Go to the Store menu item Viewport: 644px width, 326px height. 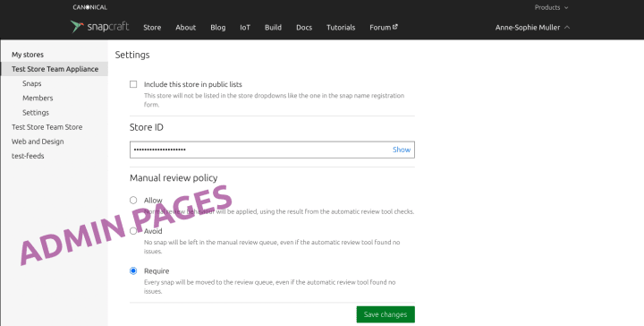click(152, 28)
